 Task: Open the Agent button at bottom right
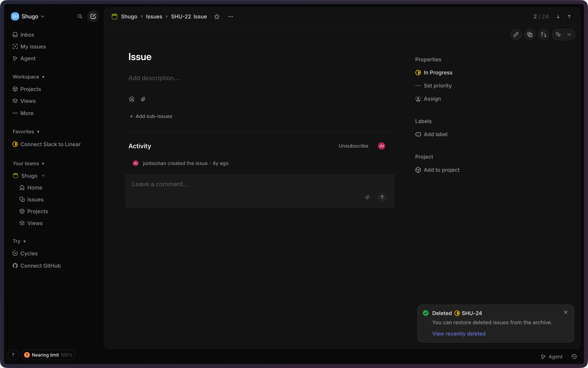click(x=551, y=357)
